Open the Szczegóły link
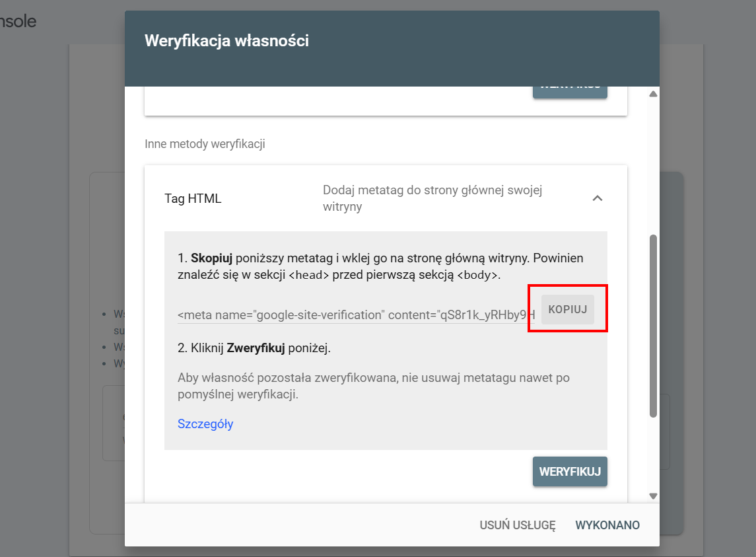 click(x=205, y=424)
